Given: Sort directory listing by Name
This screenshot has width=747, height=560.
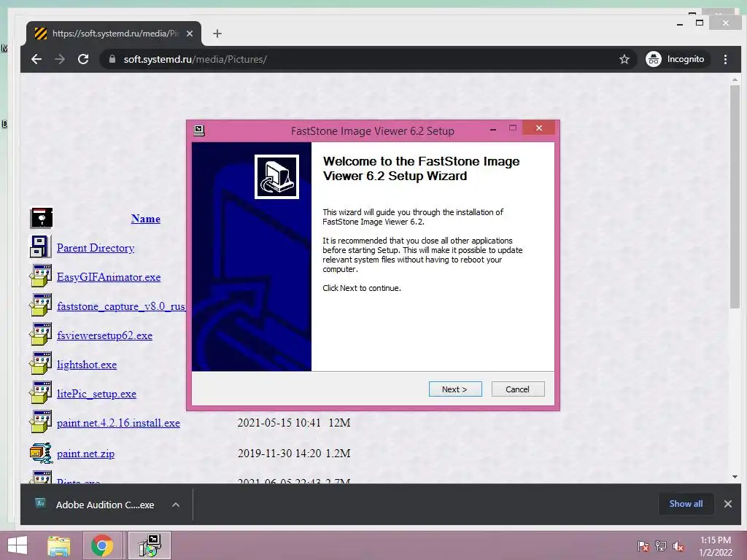Looking at the screenshot, I should pos(146,219).
